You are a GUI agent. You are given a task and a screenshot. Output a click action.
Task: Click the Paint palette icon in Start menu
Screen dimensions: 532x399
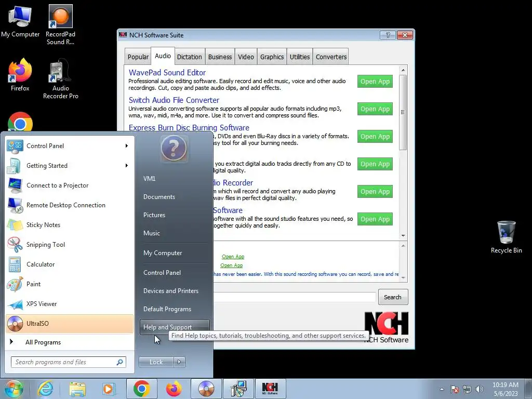coord(15,284)
